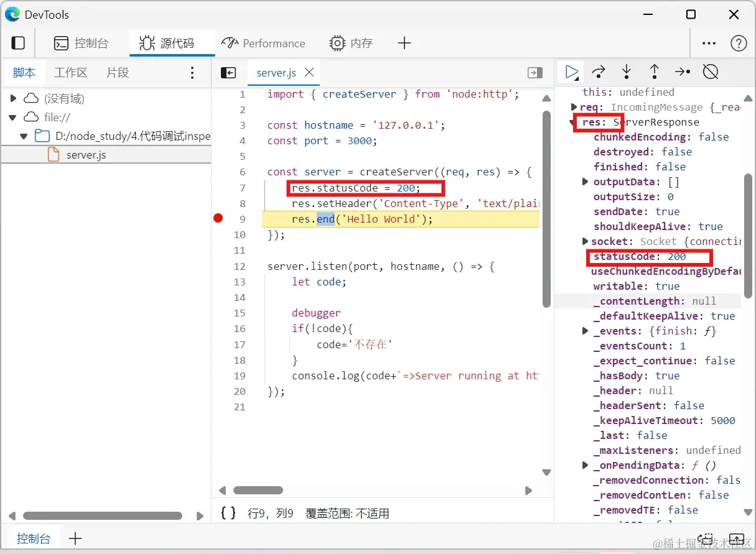Expand the _events property
This screenshot has width=756, height=554.
click(585, 331)
